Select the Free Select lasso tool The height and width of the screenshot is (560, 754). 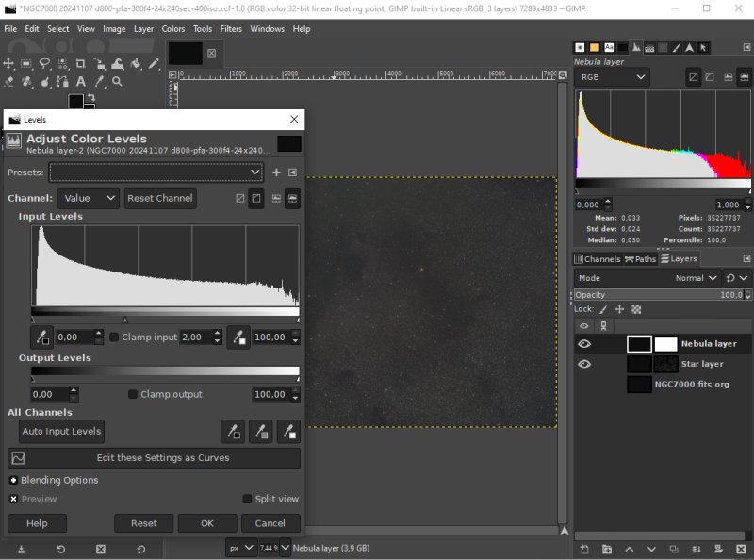point(44,63)
